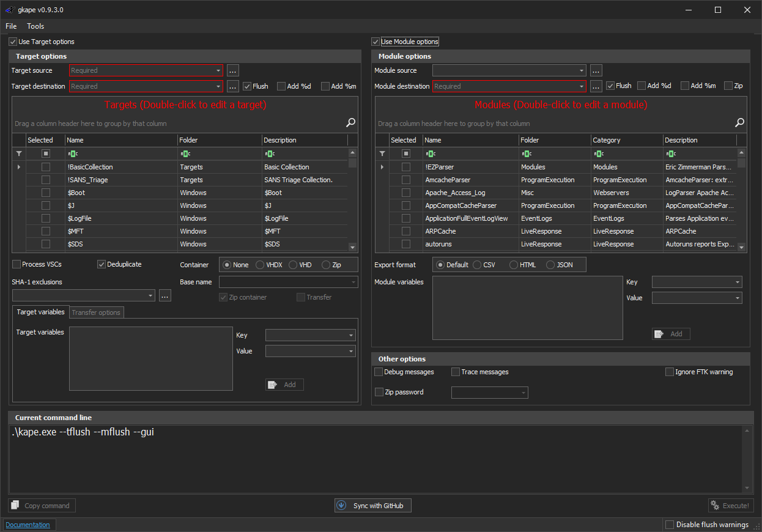Click the Targets list scrollbar down arrow
This screenshot has width=762, height=532.
pyautogui.click(x=352, y=247)
